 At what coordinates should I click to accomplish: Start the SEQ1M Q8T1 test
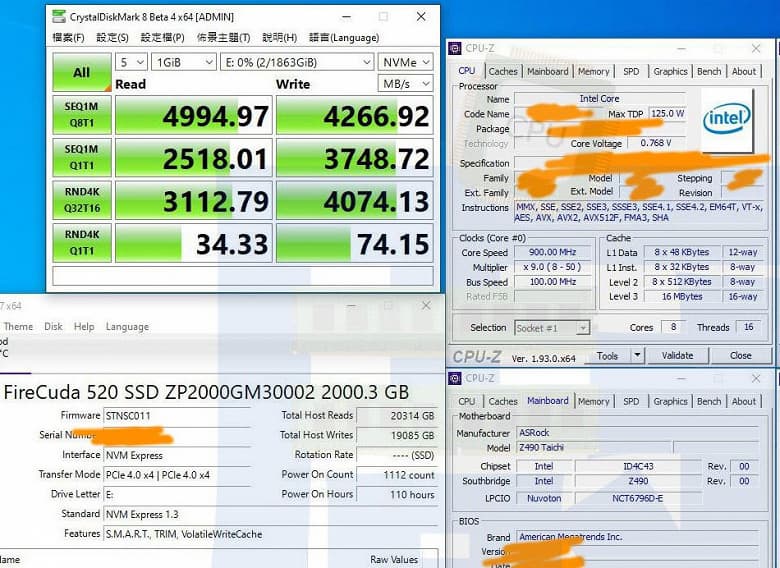tap(82, 115)
